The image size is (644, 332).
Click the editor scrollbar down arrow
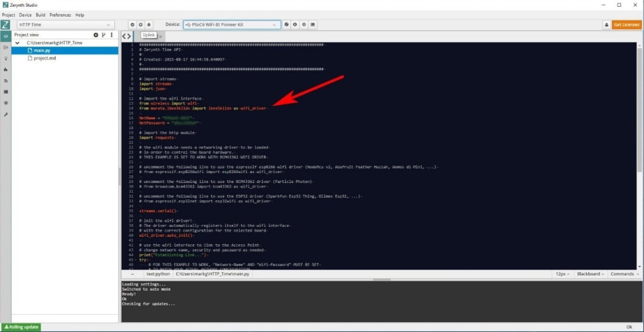coord(639,266)
